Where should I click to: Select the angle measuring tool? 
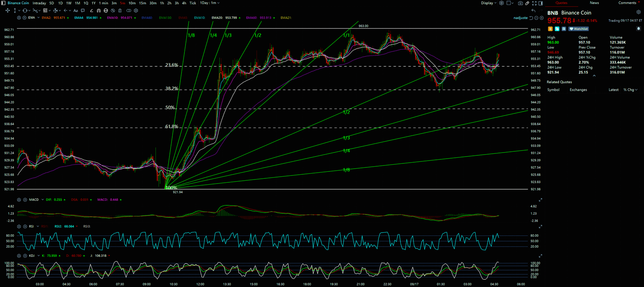click(91, 10)
